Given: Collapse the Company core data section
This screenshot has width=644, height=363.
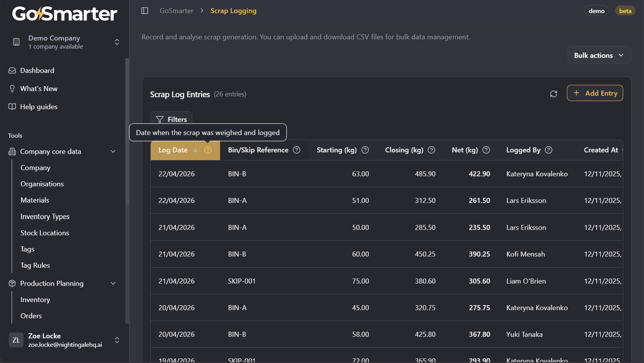Looking at the screenshot, I should pyautogui.click(x=113, y=152).
